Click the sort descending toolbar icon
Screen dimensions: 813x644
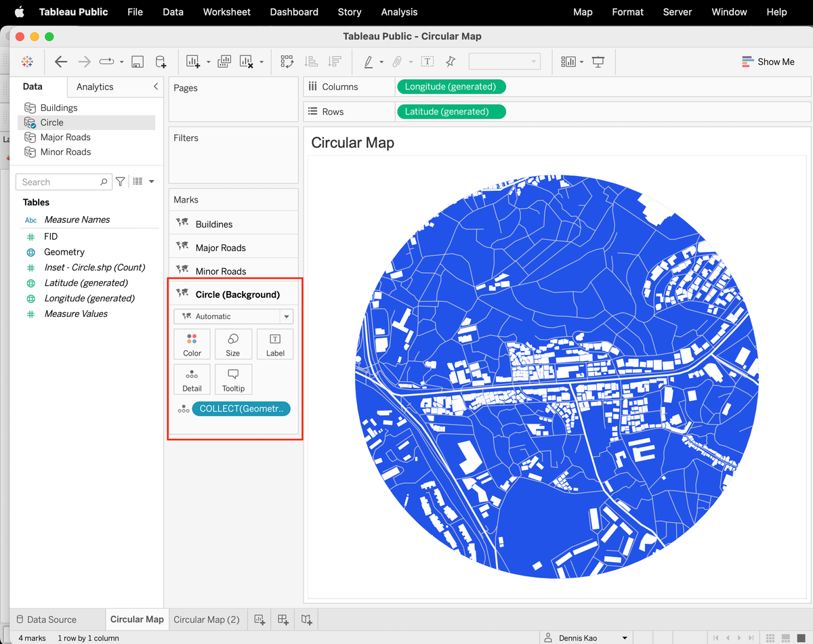tap(334, 62)
